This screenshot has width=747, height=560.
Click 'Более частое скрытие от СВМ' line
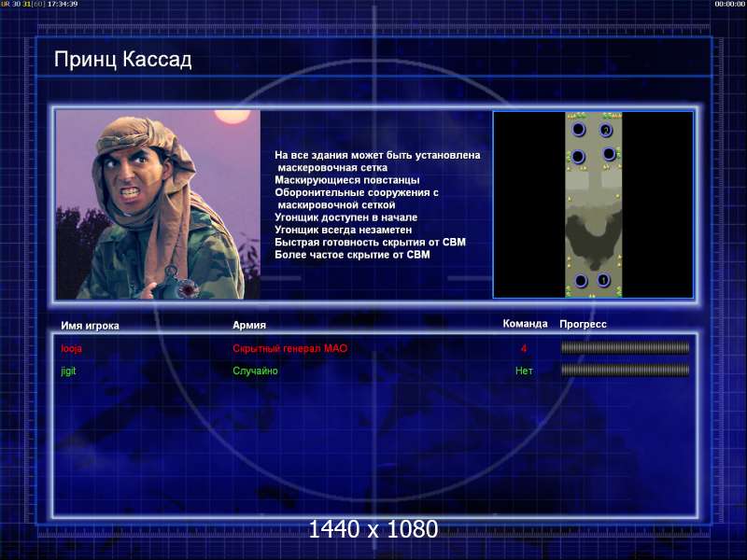point(352,255)
